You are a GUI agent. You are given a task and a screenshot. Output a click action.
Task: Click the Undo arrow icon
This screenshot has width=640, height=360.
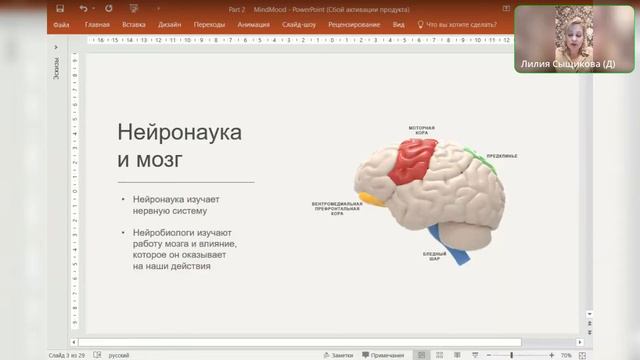tap(84, 9)
